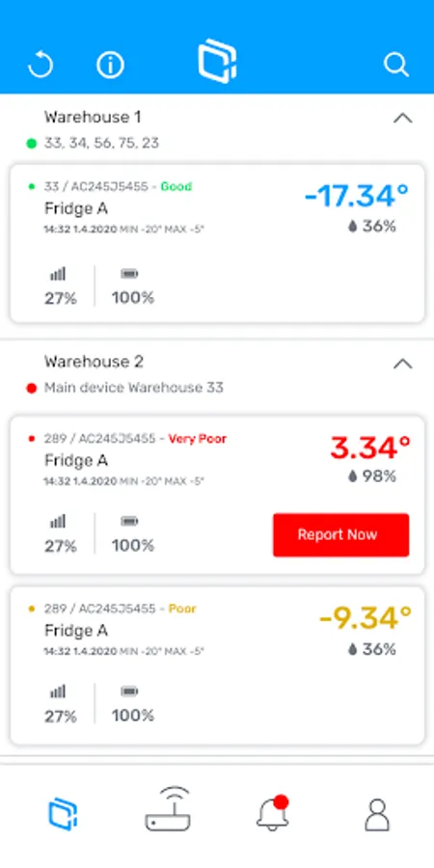Tap the -17.34° temperature reading
Image resolution: width=434 pixels, height=868 pixels.
click(x=357, y=196)
